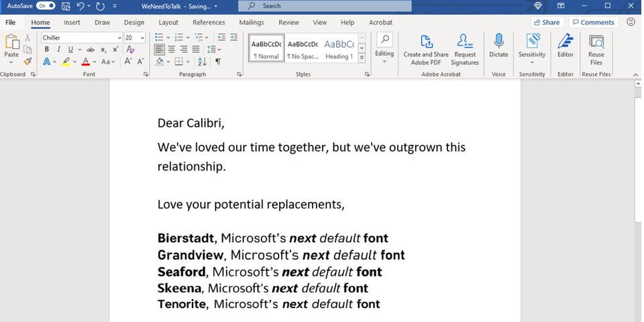Expand bullet list style dropdown arrow

point(168,38)
